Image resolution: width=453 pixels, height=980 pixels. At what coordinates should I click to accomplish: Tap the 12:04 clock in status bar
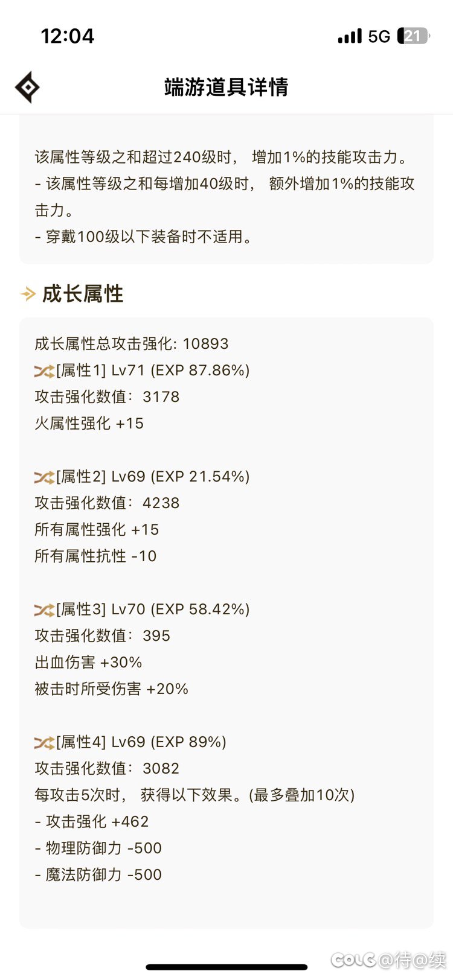[x=68, y=36]
